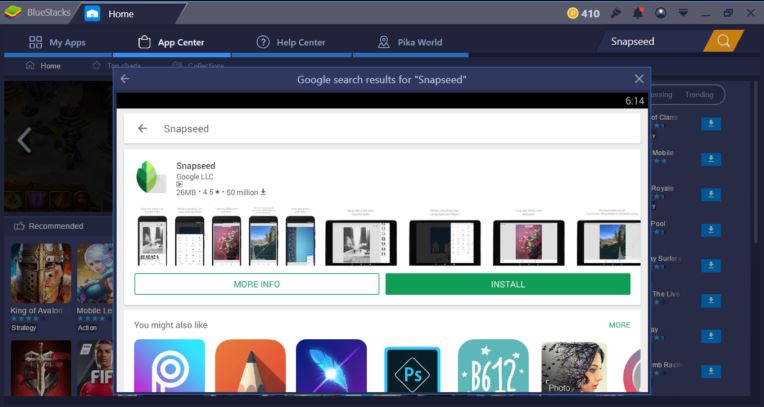This screenshot has width=764, height=407.
Task: Select the Trending tab in right panel
Action: 699,95
